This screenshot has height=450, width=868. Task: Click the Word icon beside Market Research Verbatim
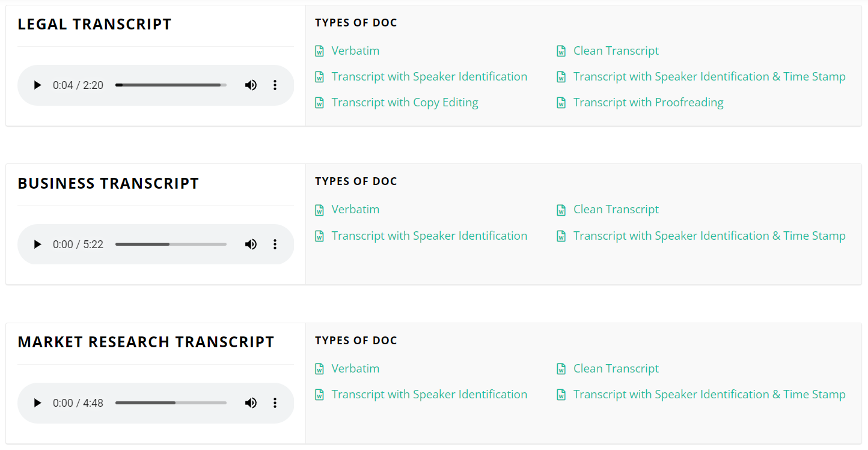[319, 368]
